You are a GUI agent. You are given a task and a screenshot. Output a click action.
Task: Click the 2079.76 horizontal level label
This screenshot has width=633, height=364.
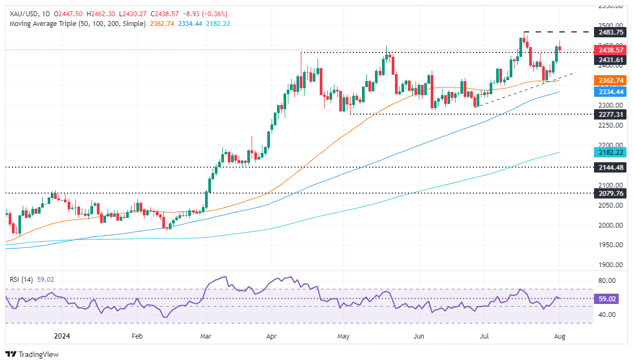tap(610, 193)
